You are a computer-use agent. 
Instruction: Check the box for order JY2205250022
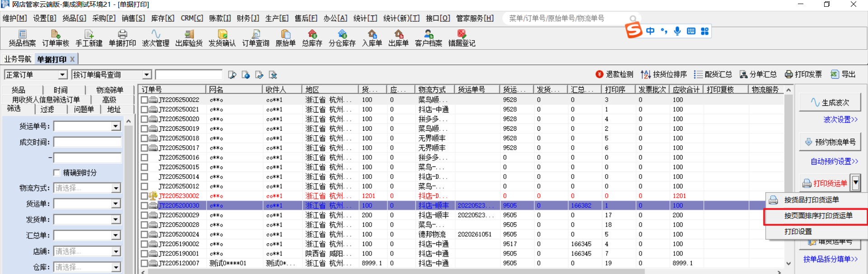144,100
